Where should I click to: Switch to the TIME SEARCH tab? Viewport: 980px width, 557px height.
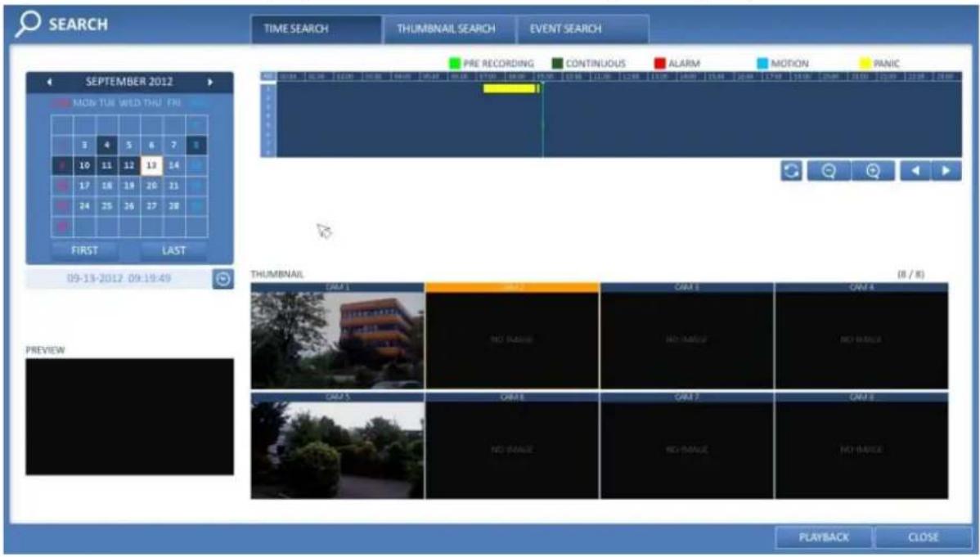[x=317, y=29]
